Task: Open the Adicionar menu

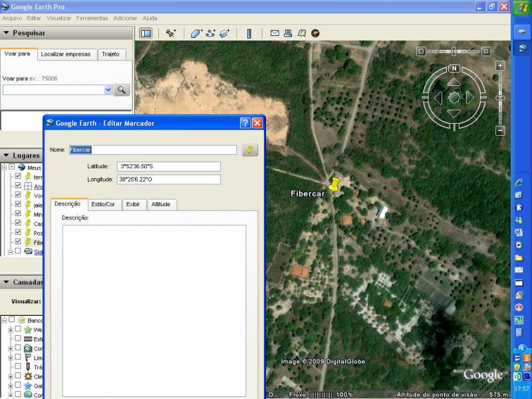Action: coord(125,19)
